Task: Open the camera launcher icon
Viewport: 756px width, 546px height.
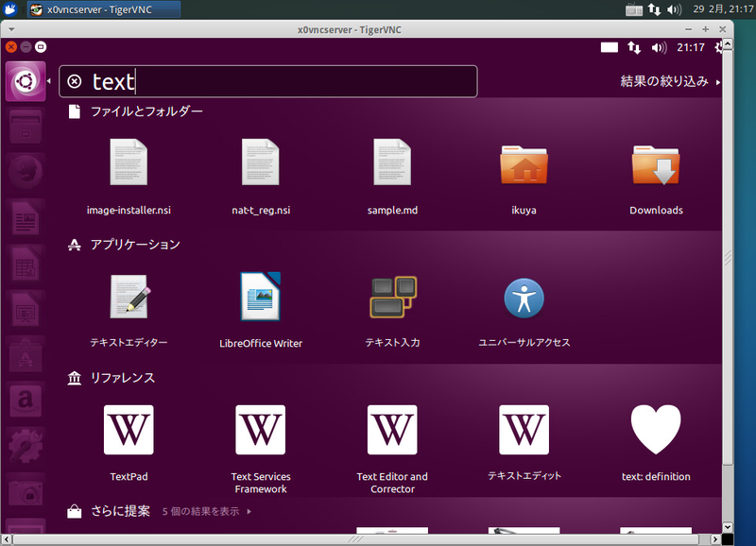Action: pos(26,492)
